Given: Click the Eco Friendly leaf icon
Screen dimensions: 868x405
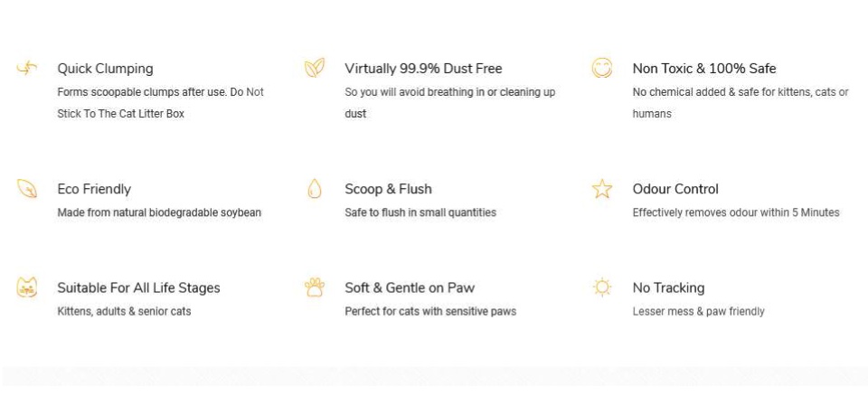Looking at the screenshot, I should coord(27,189).
